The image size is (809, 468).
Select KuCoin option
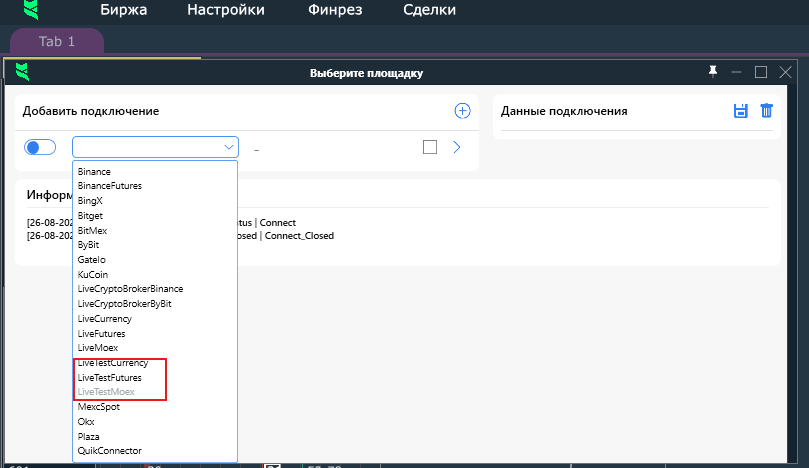92,275
